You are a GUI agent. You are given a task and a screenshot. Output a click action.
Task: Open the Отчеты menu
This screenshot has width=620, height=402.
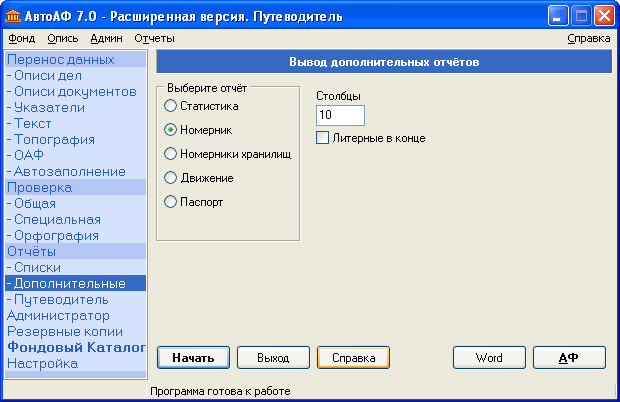pyautogui.click(x=154, y=38)
